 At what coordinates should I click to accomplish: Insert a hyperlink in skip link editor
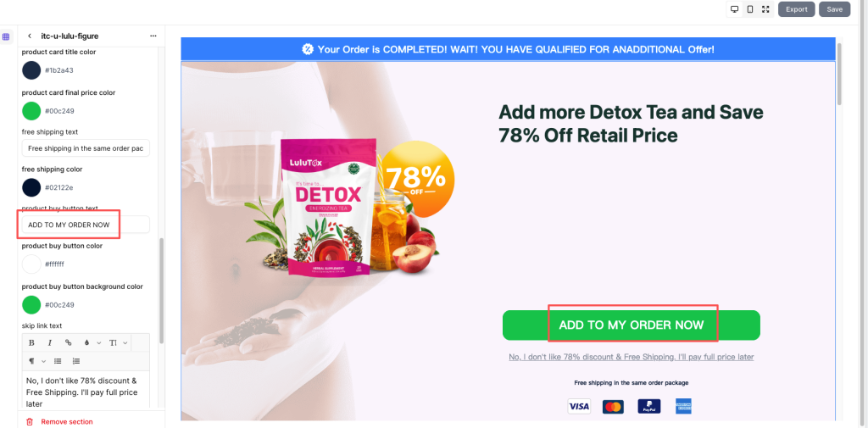(x=68, y=343)
